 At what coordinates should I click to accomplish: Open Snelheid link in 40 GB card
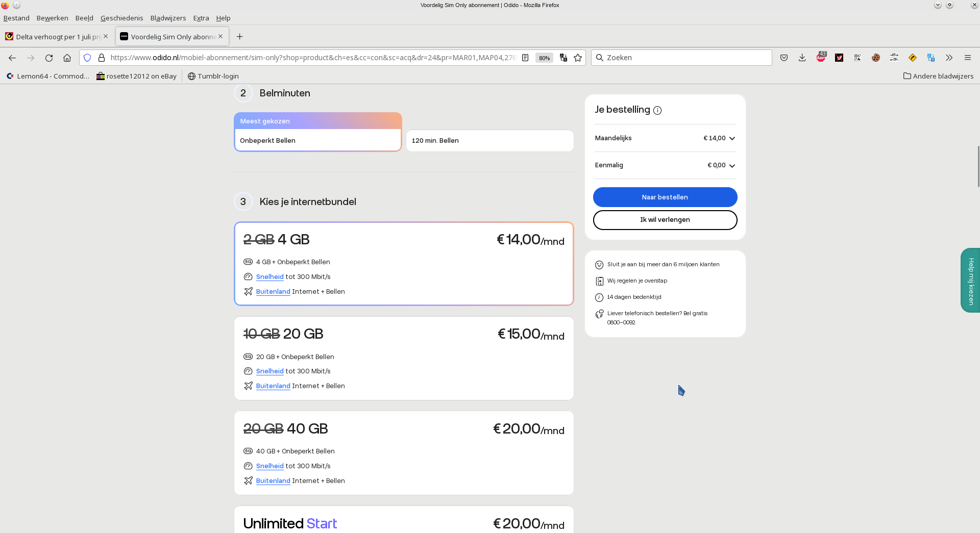(x=269, y=466)
